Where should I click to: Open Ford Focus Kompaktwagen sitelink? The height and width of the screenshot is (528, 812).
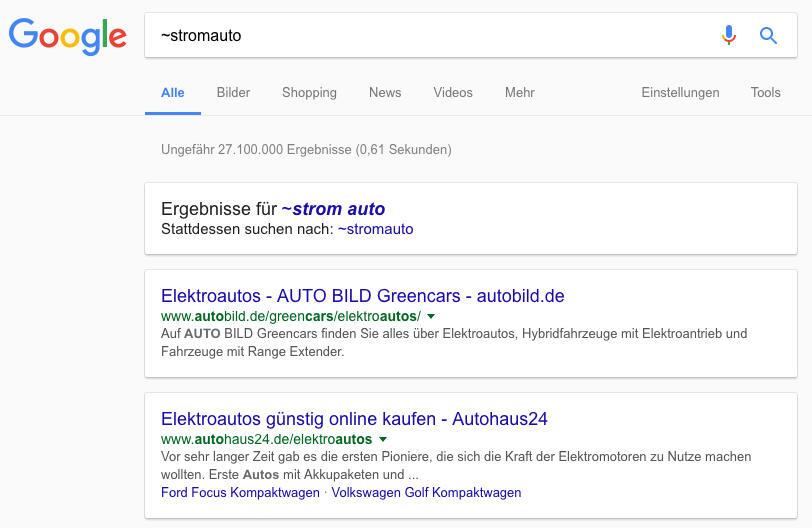point(240,492)
